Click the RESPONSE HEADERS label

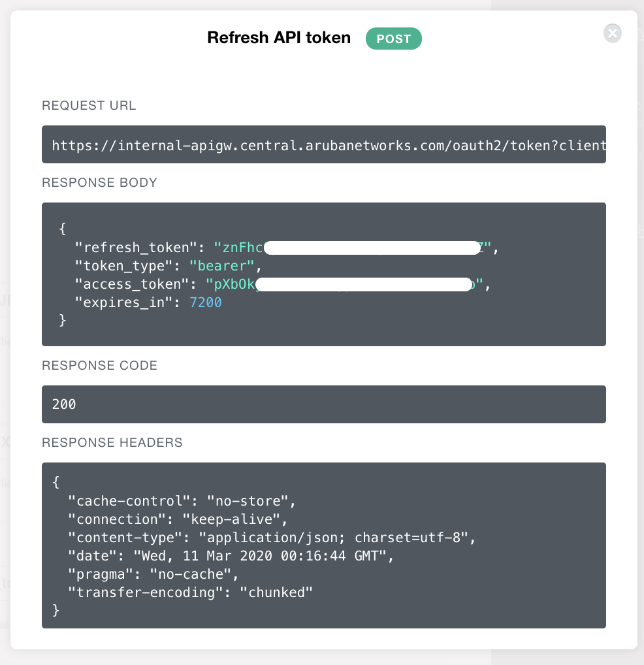click(x=112, y=443)
